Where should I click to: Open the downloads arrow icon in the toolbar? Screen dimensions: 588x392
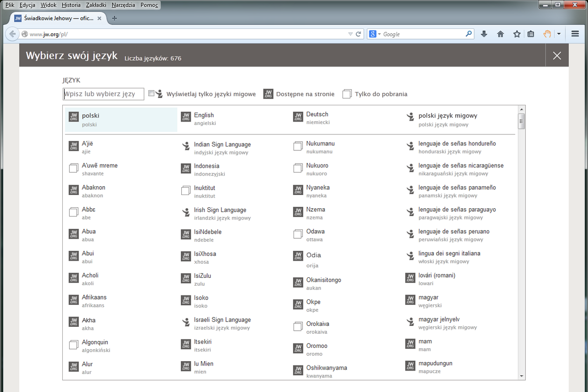pyautogui.click(x=484, y=34)
